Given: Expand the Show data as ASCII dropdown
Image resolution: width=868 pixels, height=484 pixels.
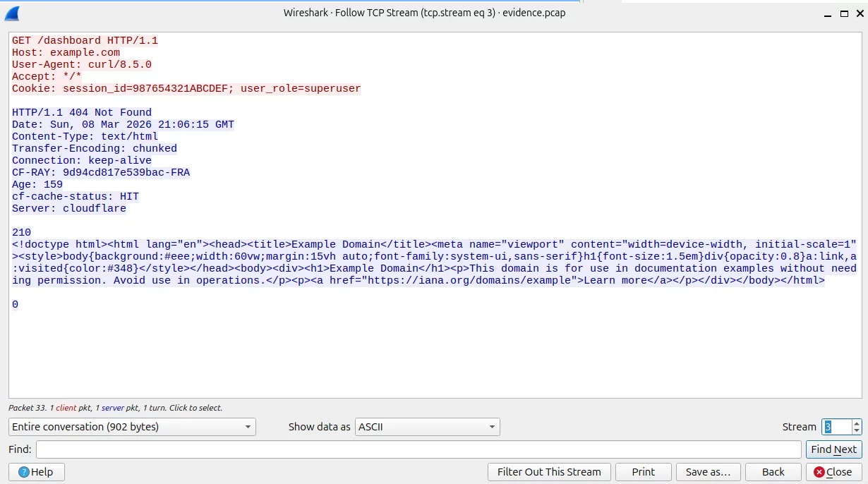Looking at the screenshot, I should [427, 427].
